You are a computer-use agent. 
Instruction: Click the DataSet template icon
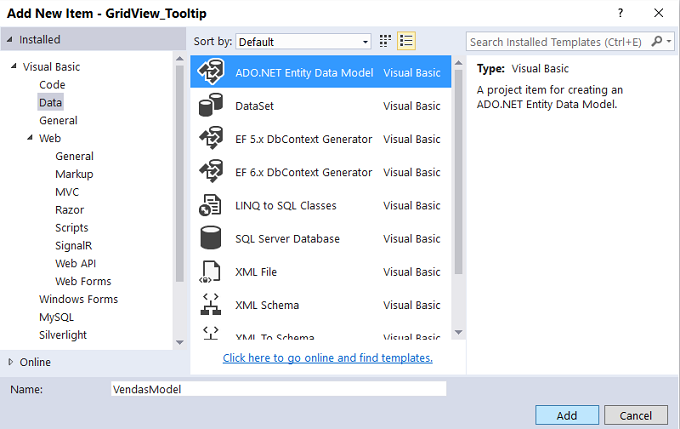211,105
